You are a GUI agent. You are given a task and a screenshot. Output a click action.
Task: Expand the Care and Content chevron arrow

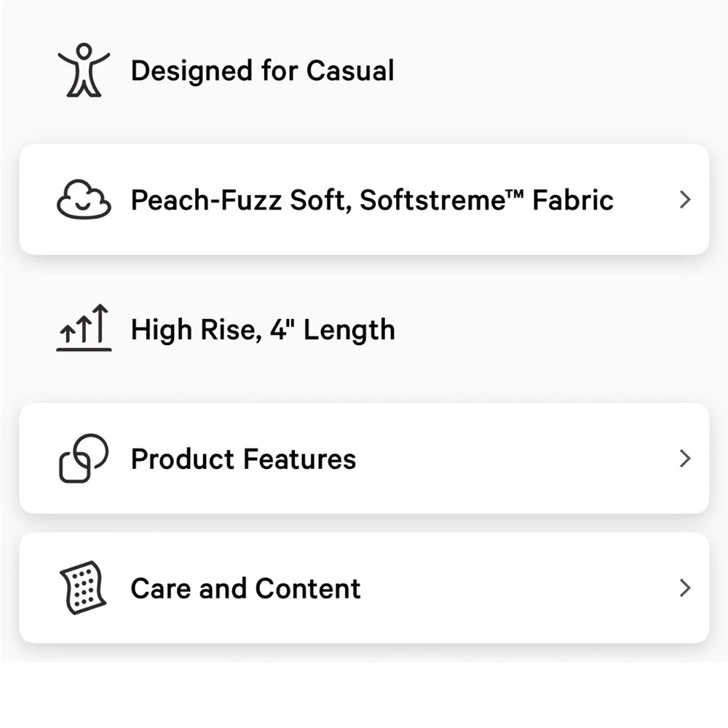[684, 588]
